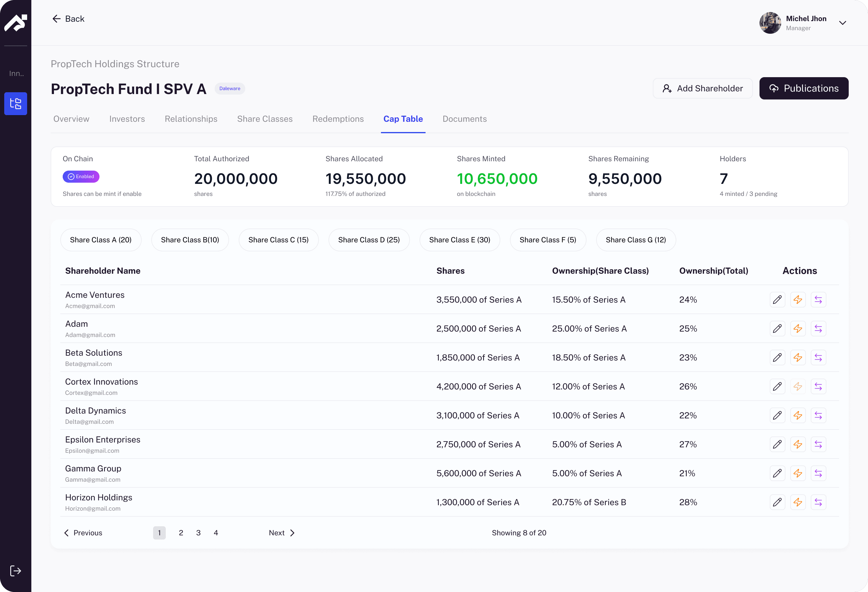The image size is (868, 592).
Task: Select the Share Class G (12) filter
Action: click(x=636, y=240)
